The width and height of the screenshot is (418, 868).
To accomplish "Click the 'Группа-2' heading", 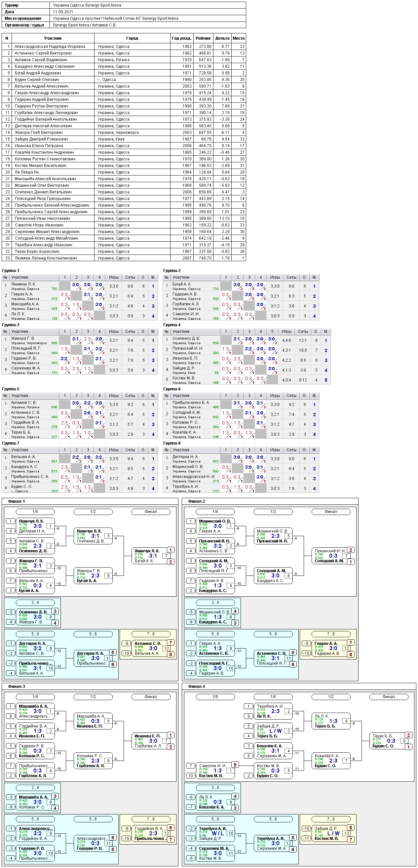I will coord(172,271).
